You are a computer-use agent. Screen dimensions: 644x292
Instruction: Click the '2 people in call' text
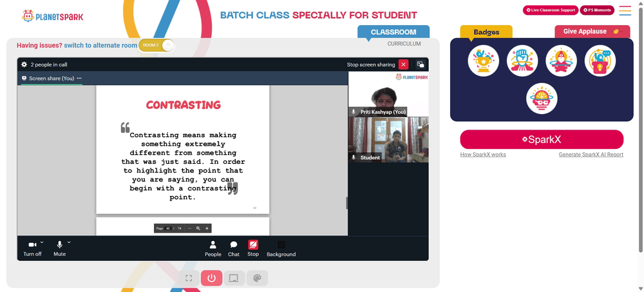49,64
